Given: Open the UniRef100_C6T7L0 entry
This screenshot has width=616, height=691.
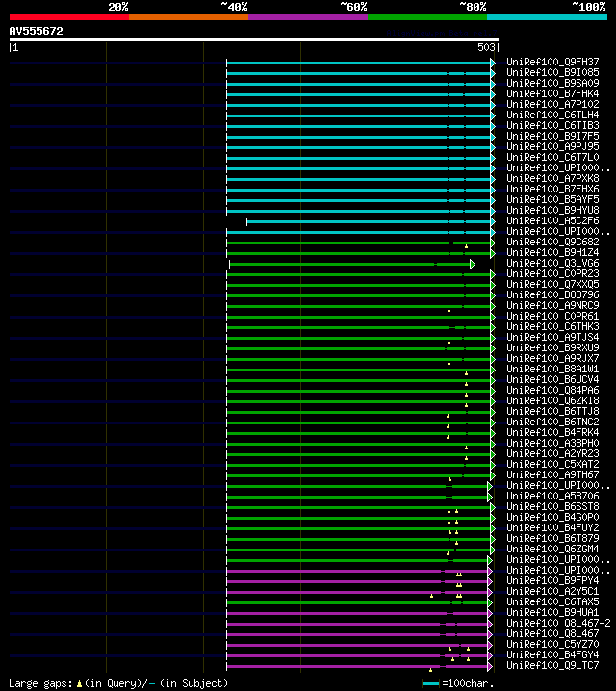Looking at the screenshot, I should tap(552, 157).
